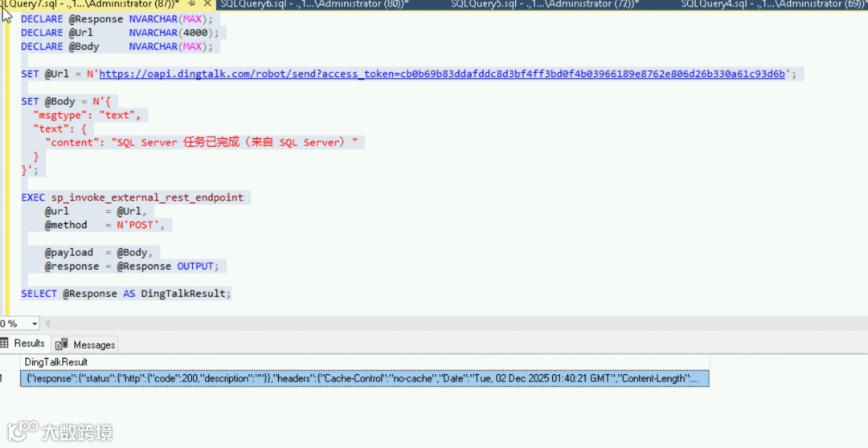Click the @method = N'POST' line

click(x=105, y=225)
